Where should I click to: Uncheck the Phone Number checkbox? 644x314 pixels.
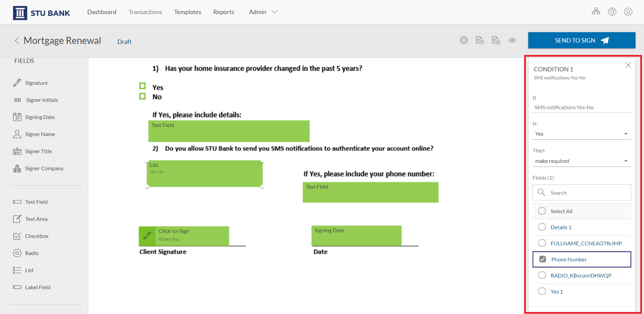(x=543, y=259)
